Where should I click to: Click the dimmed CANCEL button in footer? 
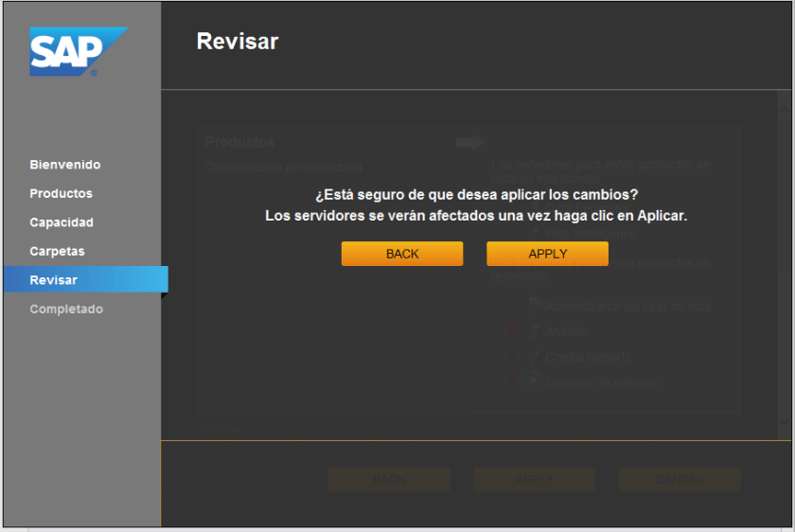(x=680, y=480)
